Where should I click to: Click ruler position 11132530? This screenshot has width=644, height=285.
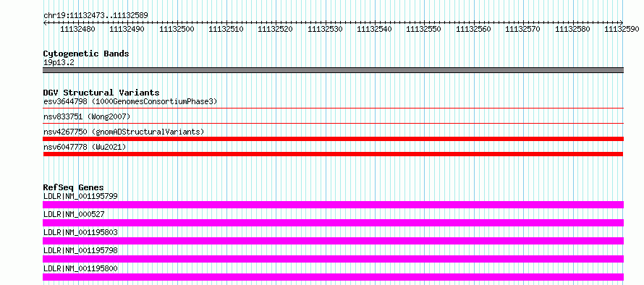click(x=325, y=29)
